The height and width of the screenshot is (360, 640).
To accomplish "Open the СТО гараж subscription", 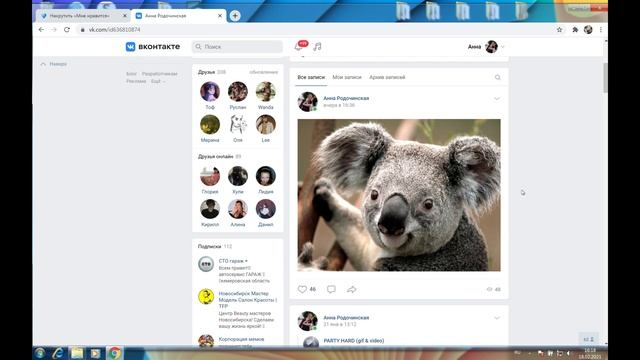I will [233, 261].
